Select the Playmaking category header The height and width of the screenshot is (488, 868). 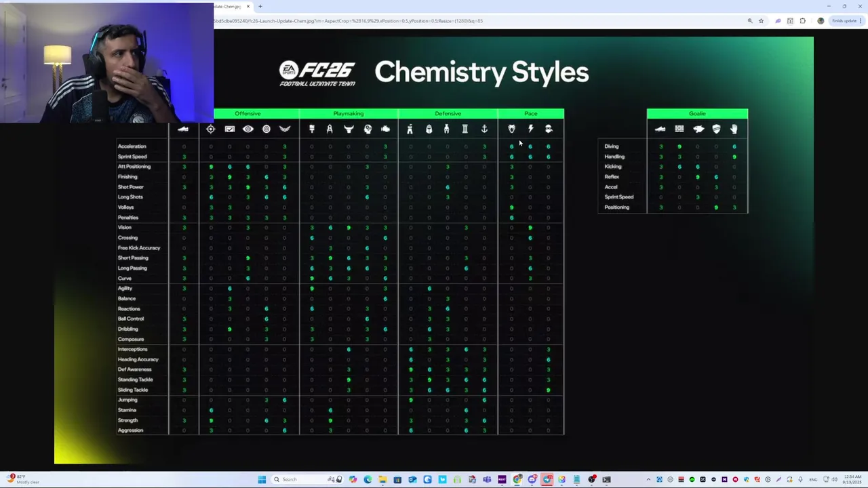click(x=349, y=113)
